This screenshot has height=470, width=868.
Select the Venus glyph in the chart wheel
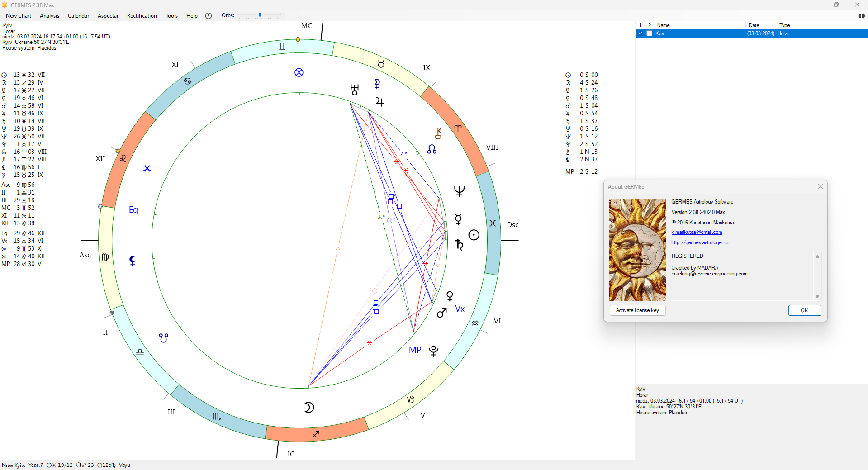pyautogui.click(x=450, y=296)
